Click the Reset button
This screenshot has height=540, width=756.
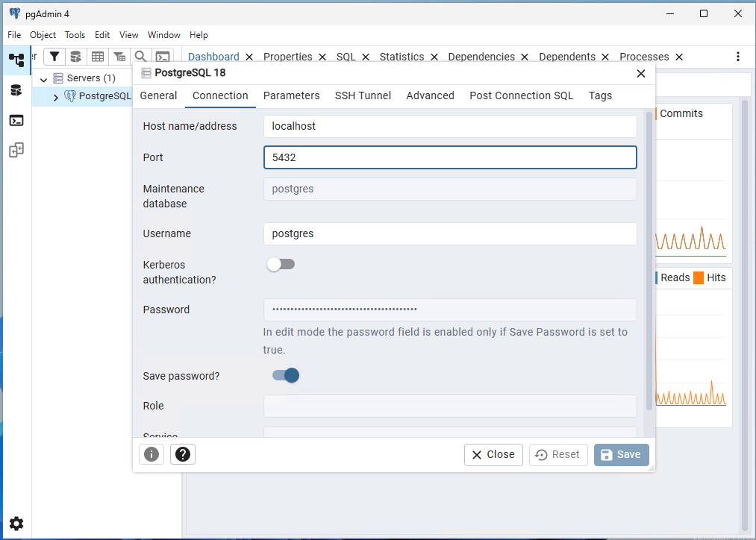(x=558, y=455)
